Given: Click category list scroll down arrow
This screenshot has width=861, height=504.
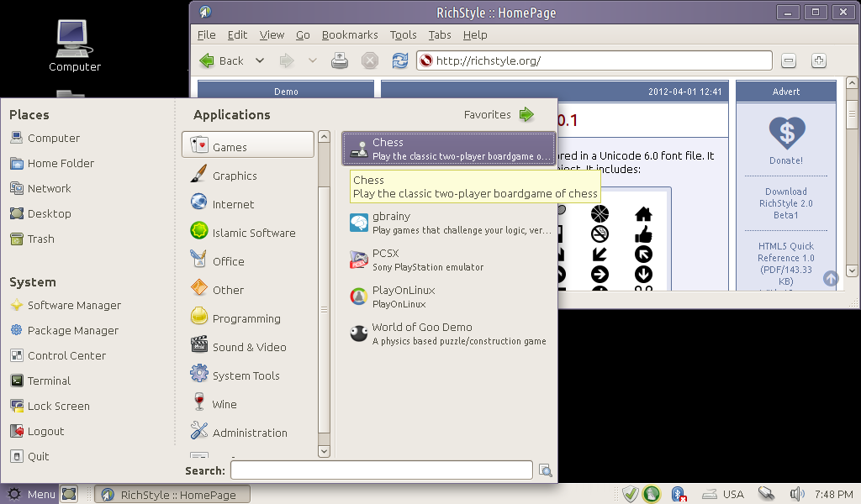Looking at the screenshot, I should click(x=324, y=451).
